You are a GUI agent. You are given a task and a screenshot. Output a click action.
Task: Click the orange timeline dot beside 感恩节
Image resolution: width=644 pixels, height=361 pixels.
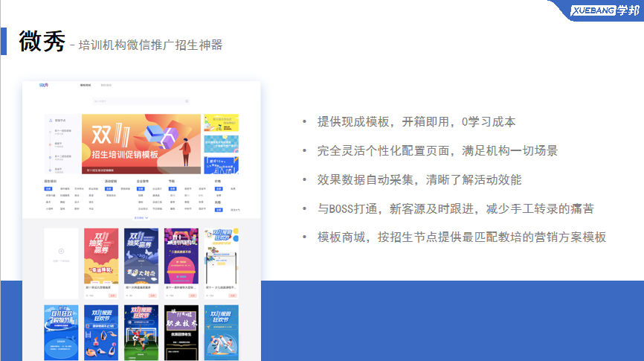(x=51, y=144)
